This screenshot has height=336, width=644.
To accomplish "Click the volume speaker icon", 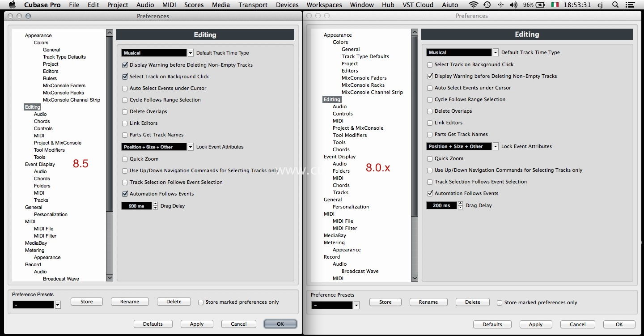I will click(513, 5).
